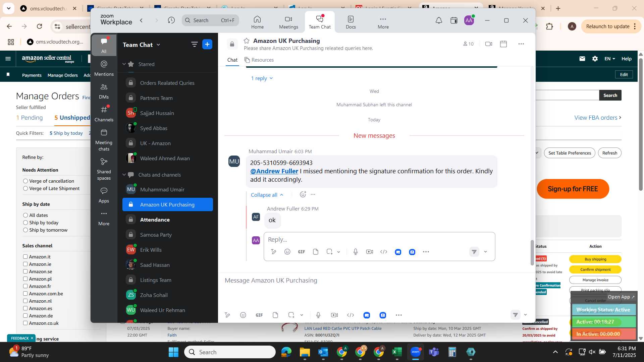Viewport: 644px width, 362px height.
Task: Record video message in main composer
Action: 334,315
